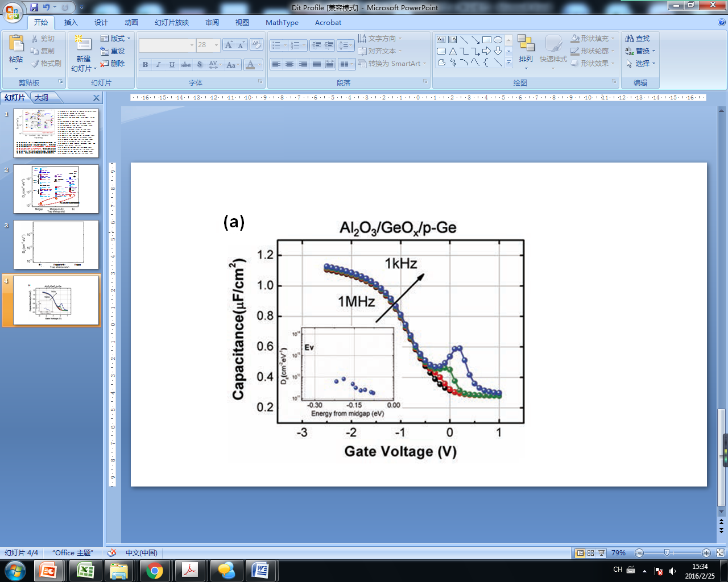Select the oval shape in the shapes gallery

click(x=498, y=40)
